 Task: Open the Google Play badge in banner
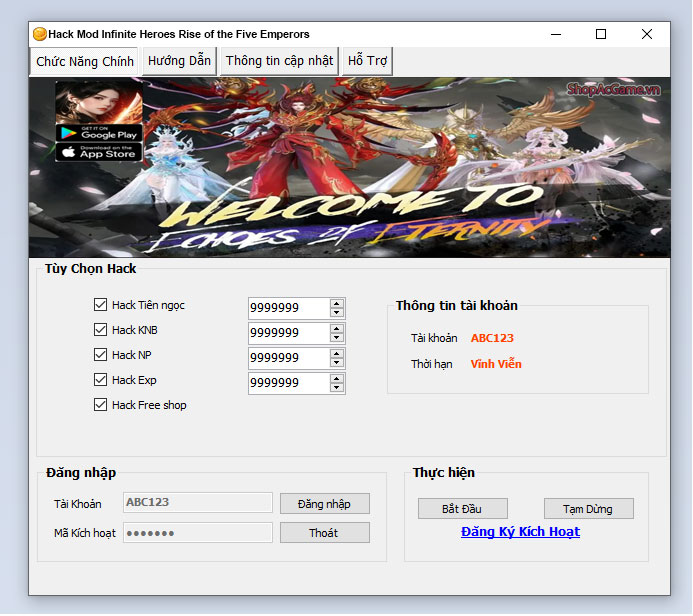pos(99,133)
